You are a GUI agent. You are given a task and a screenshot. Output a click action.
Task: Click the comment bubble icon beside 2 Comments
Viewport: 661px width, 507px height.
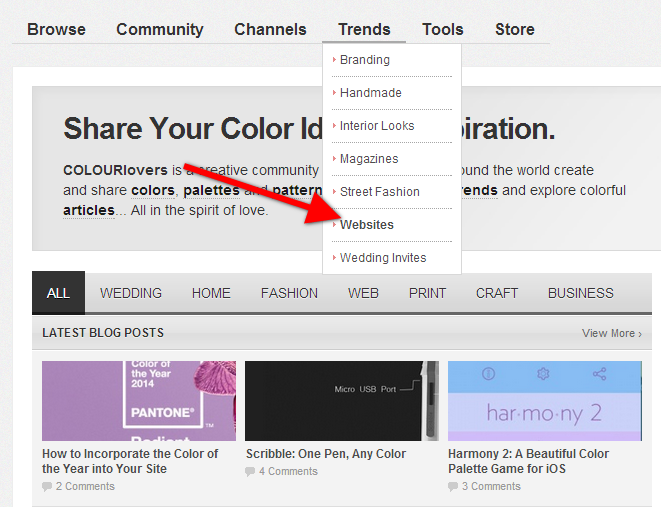click(x=47, y=487)
